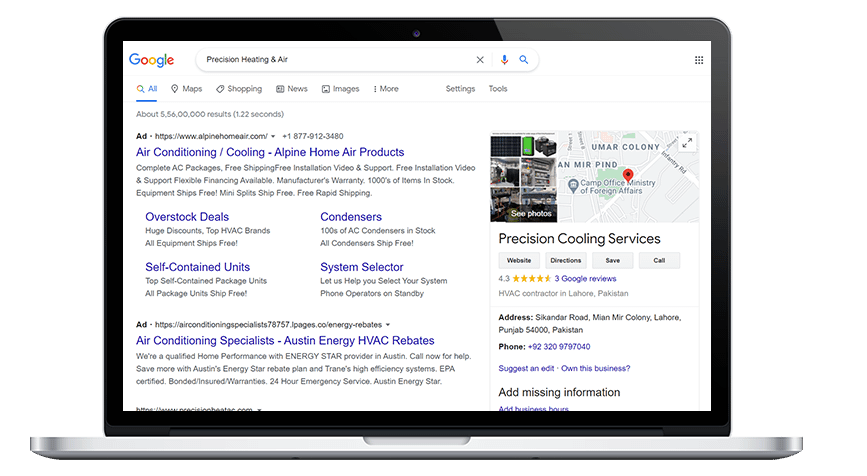Open the Condensers sitelink
This screenshot has height=476, width=867.
tap(351, 217)
